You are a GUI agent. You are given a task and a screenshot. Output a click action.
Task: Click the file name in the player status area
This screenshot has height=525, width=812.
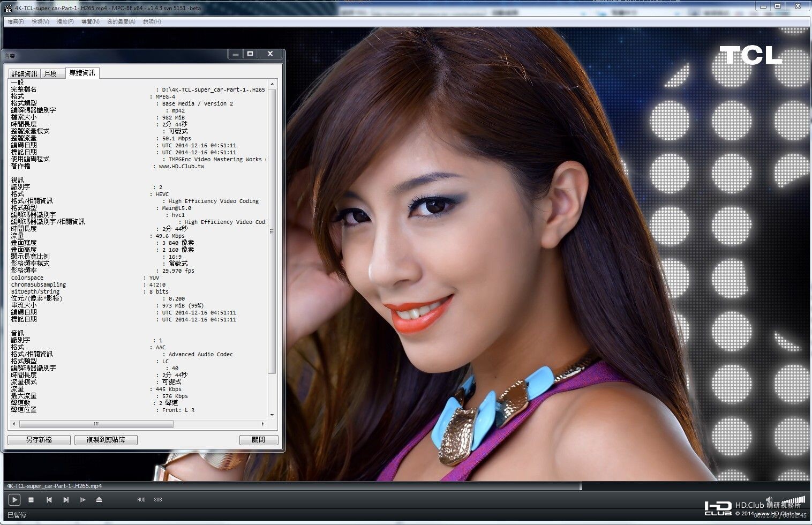pyautogui.click(x=54, y=486)
